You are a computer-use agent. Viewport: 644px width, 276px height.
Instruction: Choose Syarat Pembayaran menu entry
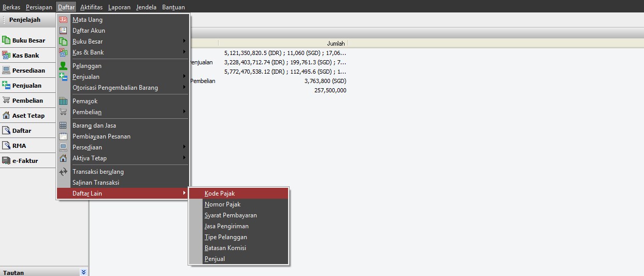pyautogui.click(x=231, y=215)
